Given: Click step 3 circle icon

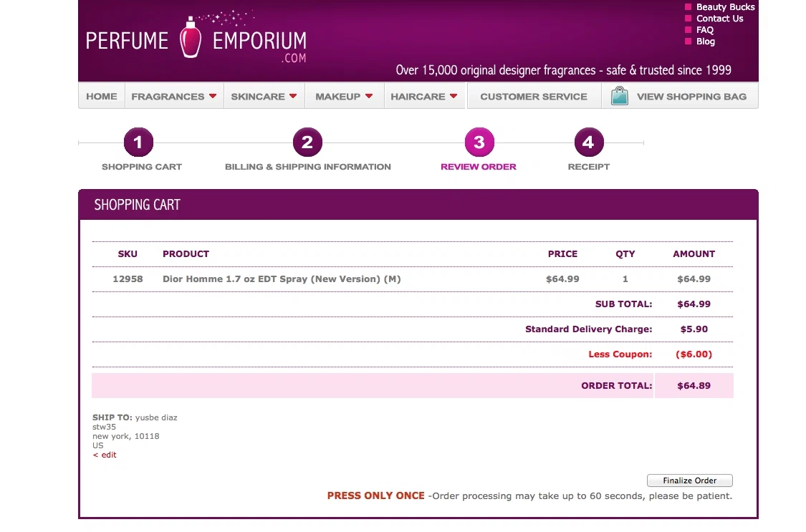Looking at the screenshot, I should point(479,142).
